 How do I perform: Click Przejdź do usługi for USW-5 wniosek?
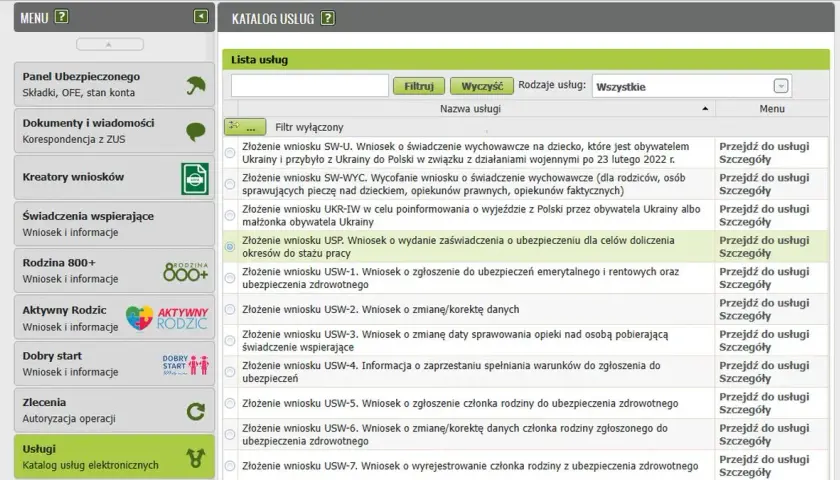point(764,396)
